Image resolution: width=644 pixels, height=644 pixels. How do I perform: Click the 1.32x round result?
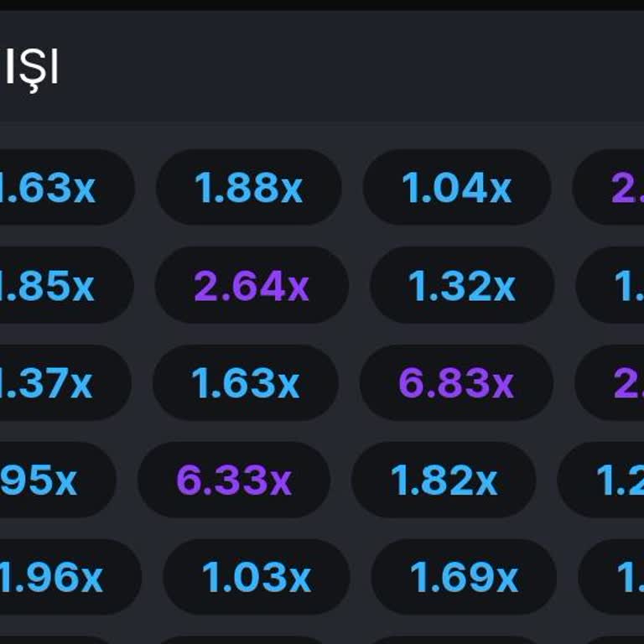coord(461,286)
